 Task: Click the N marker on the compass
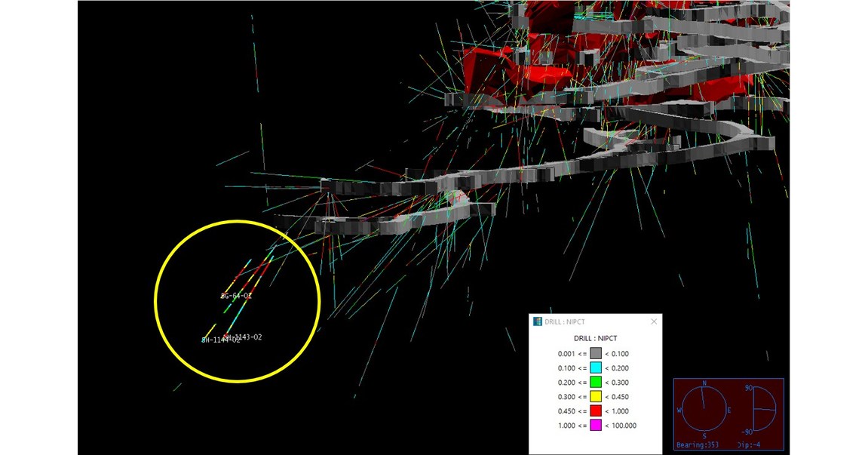click(x=704, y=384)
